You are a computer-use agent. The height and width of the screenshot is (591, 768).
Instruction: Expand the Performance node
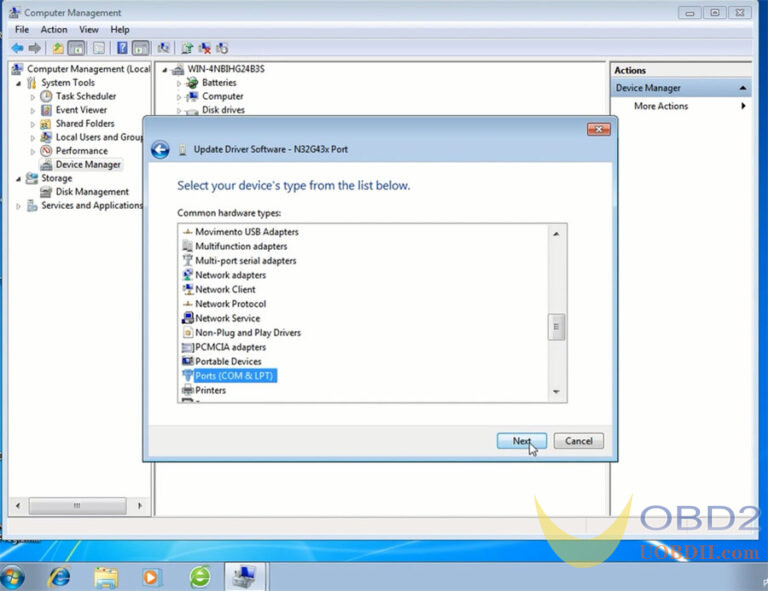click(33, 152)
